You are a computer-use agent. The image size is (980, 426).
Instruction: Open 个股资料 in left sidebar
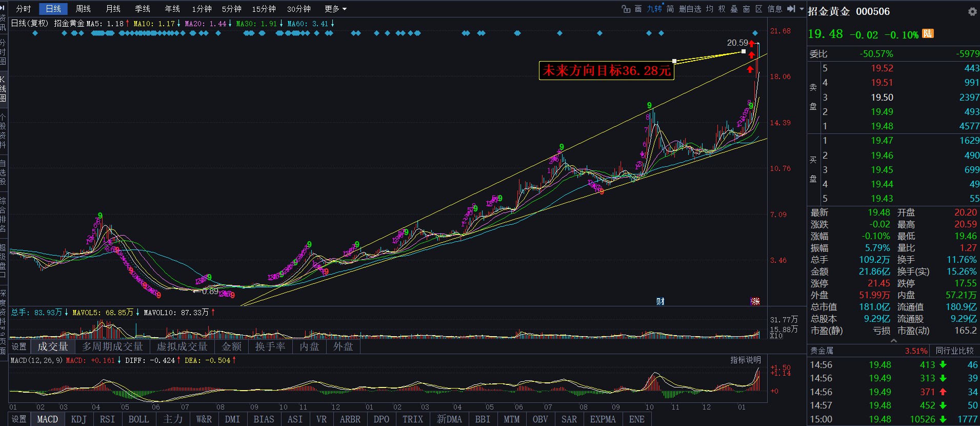3,131
